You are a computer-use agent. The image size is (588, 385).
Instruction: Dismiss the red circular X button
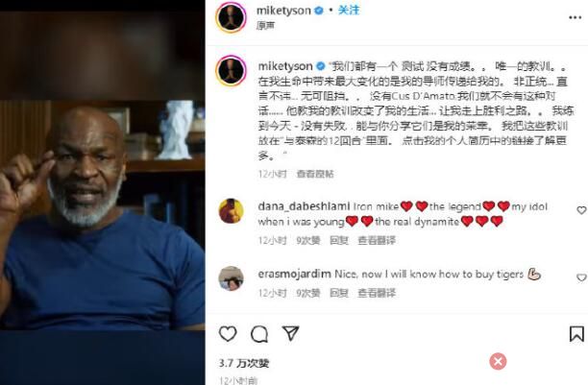[498, 361]
